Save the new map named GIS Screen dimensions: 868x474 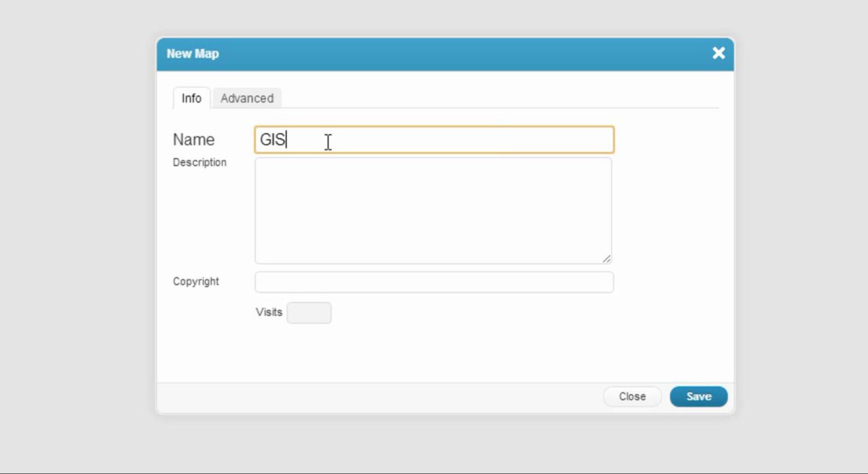(698, 396)
